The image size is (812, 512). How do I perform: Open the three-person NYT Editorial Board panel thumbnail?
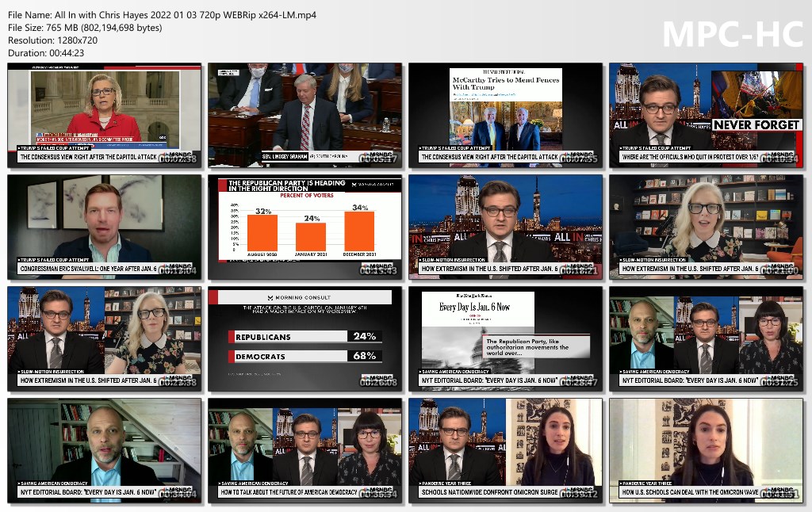click(706, 339)
